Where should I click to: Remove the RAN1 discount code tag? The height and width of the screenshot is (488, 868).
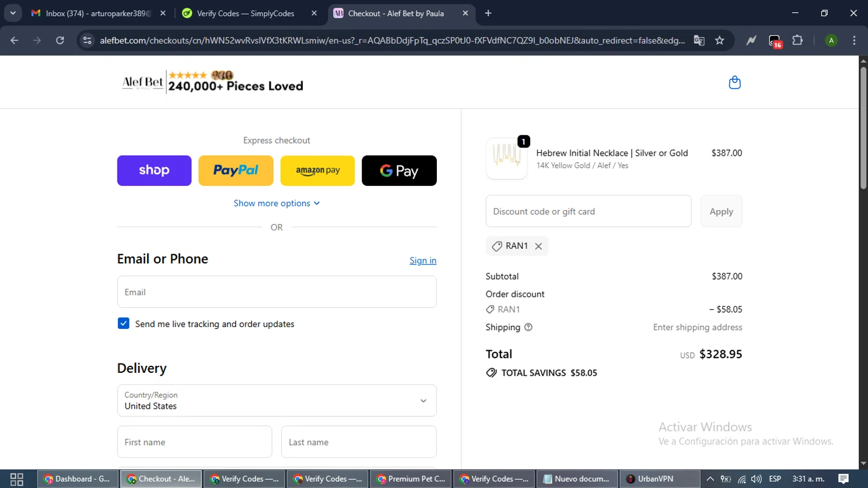(x=538, y=246)
